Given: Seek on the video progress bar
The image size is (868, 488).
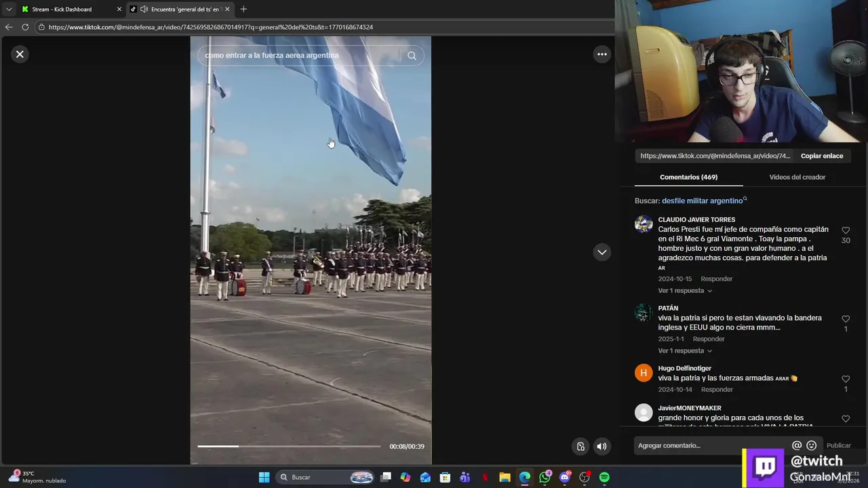Looking at the screenshot, I should coord(289,446).
